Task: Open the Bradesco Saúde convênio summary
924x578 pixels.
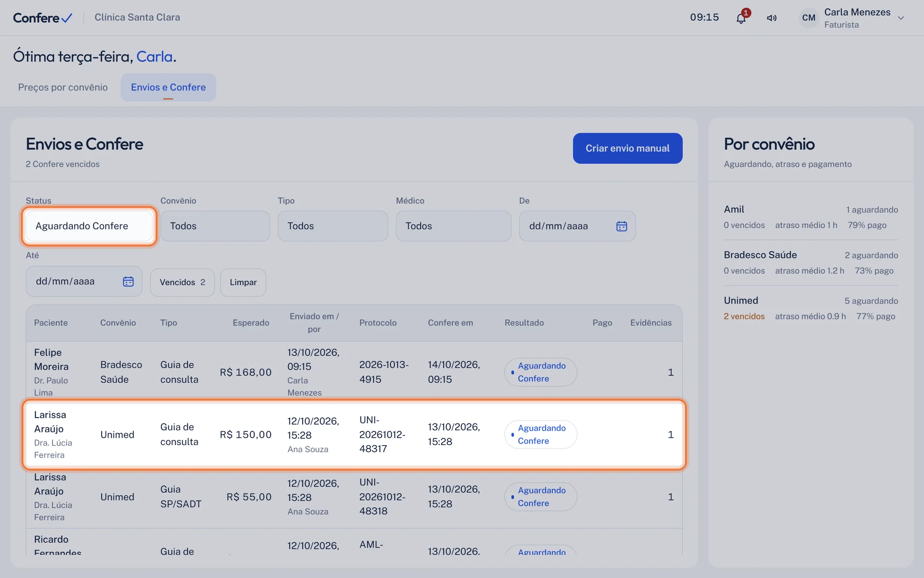Action: coord(811,263)
